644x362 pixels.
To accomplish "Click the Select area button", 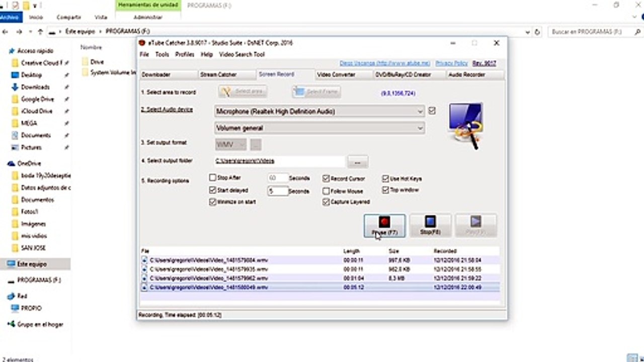I will tap(243, 92).
